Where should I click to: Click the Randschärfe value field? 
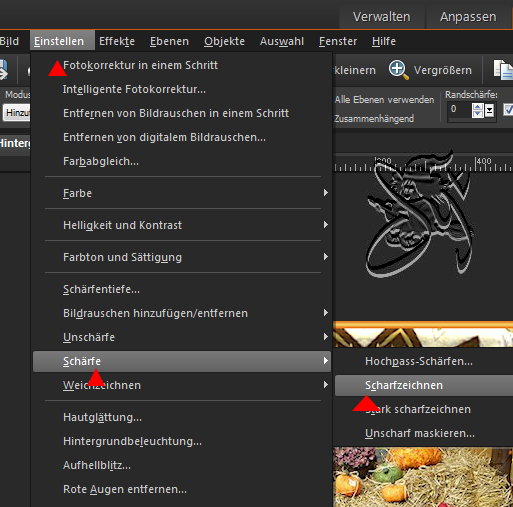[x=459, y=110]
